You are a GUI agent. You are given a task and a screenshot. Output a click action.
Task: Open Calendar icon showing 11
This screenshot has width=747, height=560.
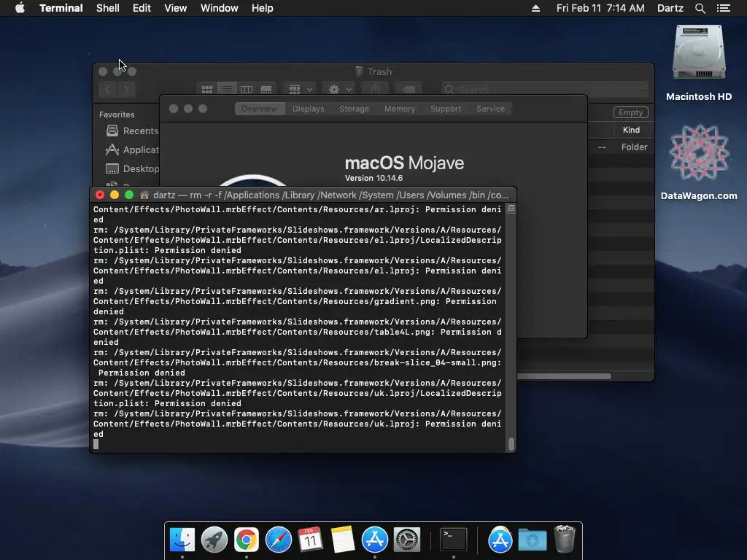(x=310, y=540)
